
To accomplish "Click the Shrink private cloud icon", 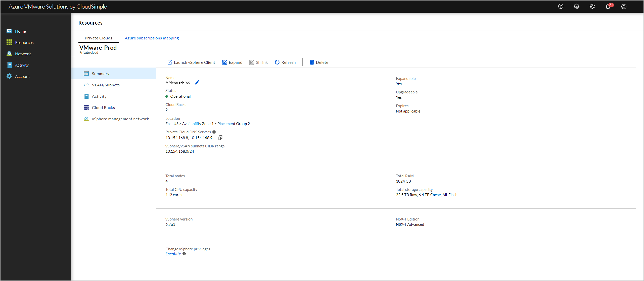I will [251, 62].
